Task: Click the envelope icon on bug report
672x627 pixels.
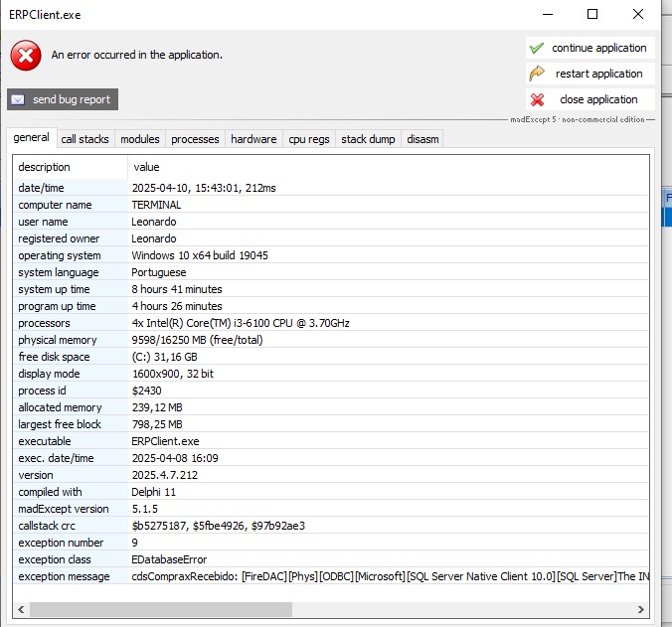Action: pyautogui.click(x=18, y=99)
